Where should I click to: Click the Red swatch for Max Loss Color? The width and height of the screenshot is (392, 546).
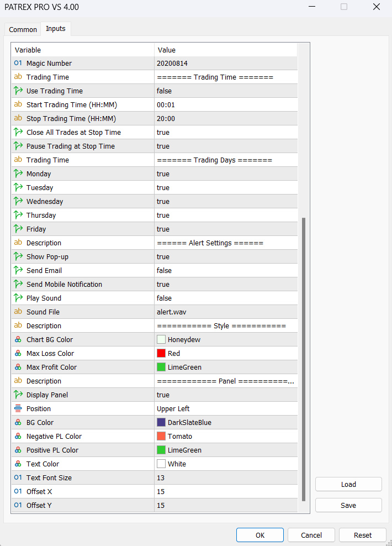pos(161,354)
